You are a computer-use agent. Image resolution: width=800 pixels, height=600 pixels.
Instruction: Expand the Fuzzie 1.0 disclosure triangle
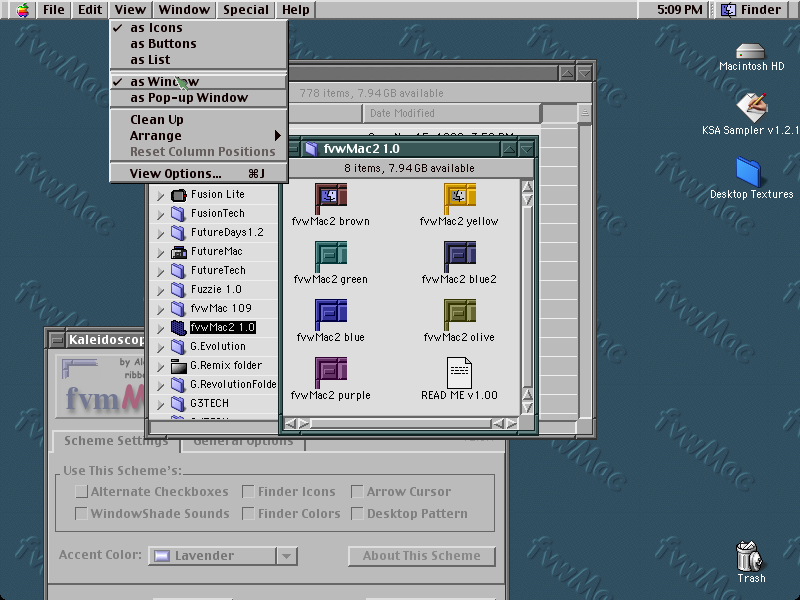pos(160,290)
